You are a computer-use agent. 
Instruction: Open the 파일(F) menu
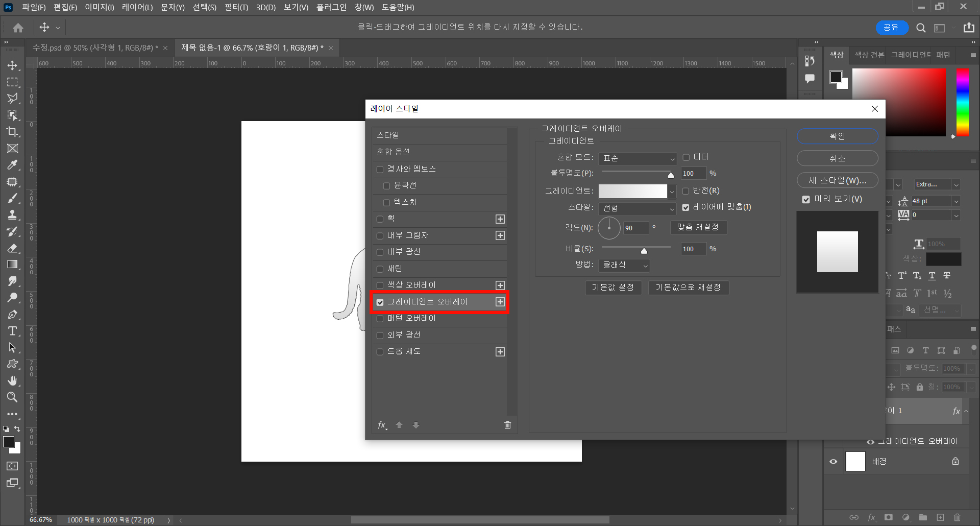click(34, 7)
